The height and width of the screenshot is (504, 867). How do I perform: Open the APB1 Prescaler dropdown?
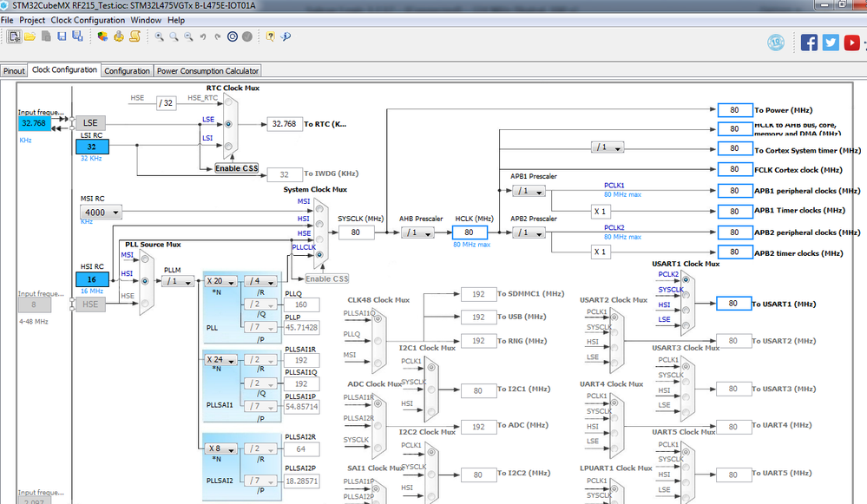pyautogui.click(x=529, y=191)
